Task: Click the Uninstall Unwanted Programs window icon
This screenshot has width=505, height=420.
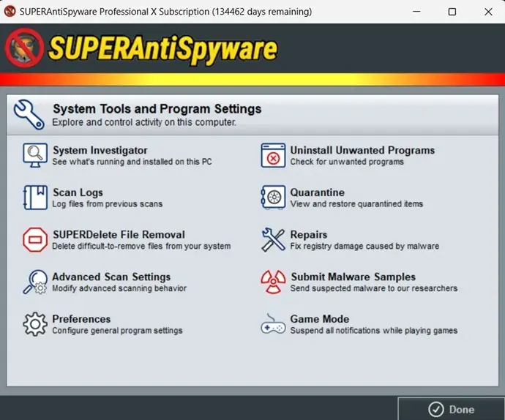Action: coord(273,155)
